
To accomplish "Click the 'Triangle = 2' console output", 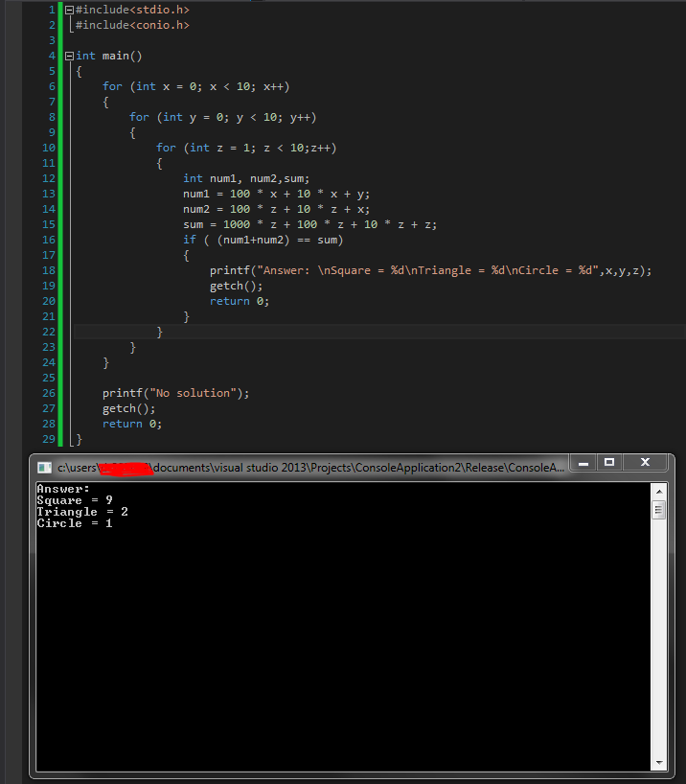I will point(82,512).
